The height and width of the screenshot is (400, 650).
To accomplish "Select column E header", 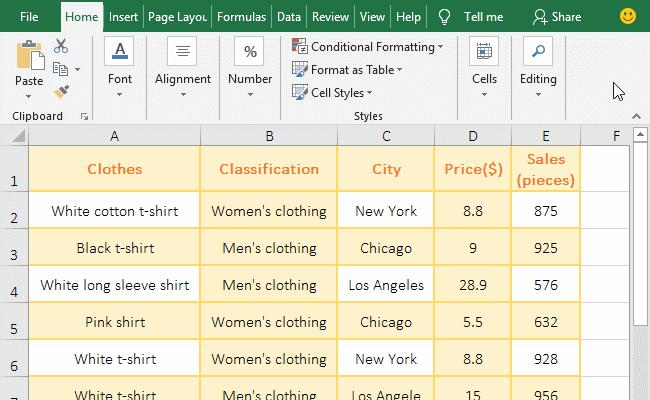I will [546, 136].
